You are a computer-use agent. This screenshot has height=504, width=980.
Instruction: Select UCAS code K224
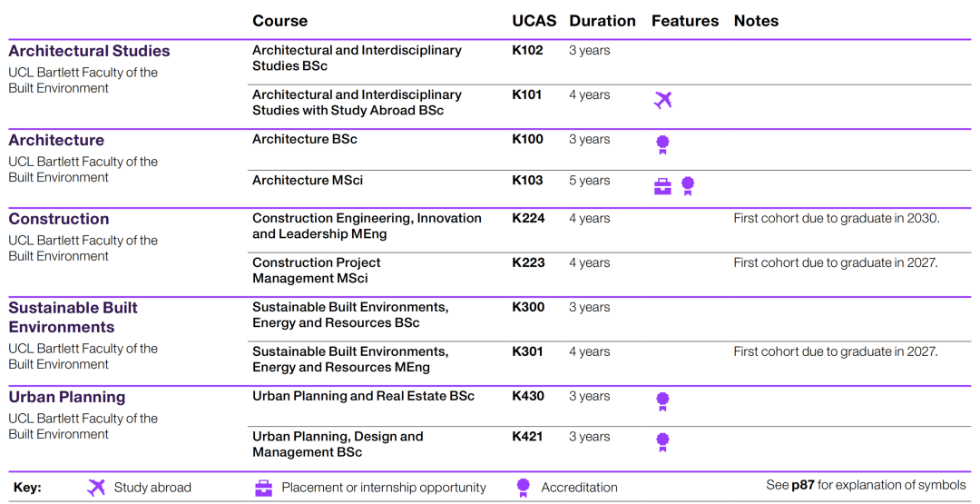point(528,218)
